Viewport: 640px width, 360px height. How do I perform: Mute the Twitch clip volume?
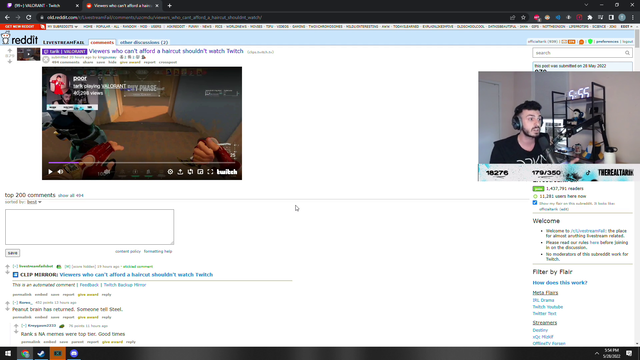point(60,172)
